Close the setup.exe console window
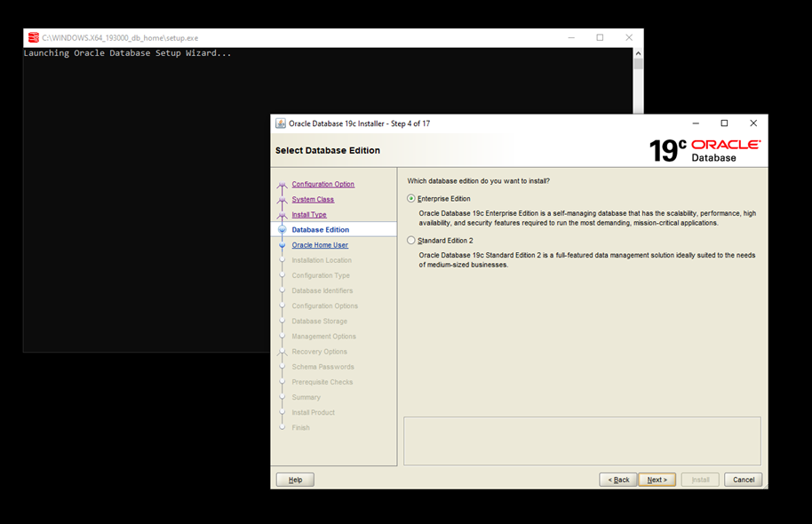812x524 pixels. click(629, 38)
